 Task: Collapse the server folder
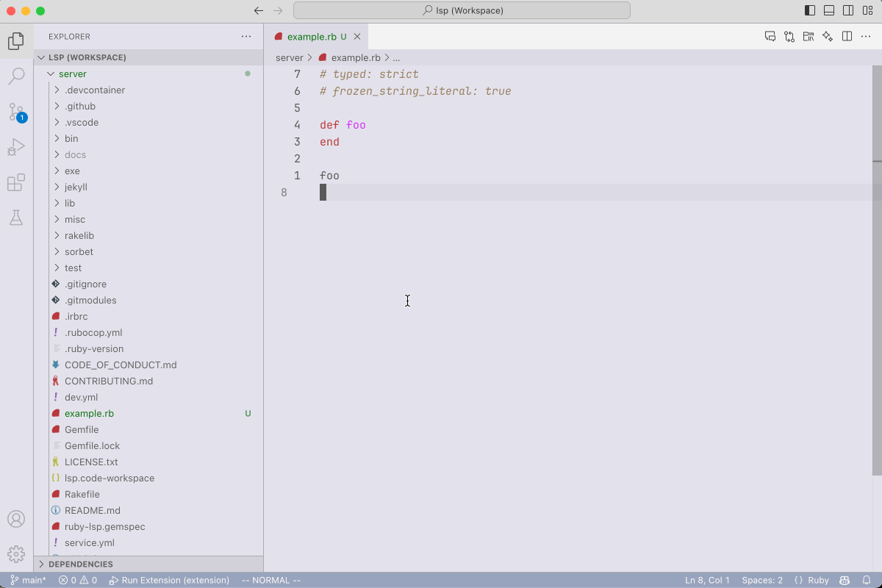pyautogui.click(x=148, y=73)
